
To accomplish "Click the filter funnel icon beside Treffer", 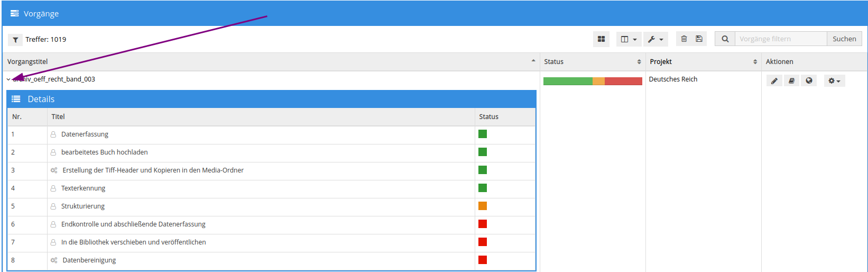I will click(x=15, y=40).
